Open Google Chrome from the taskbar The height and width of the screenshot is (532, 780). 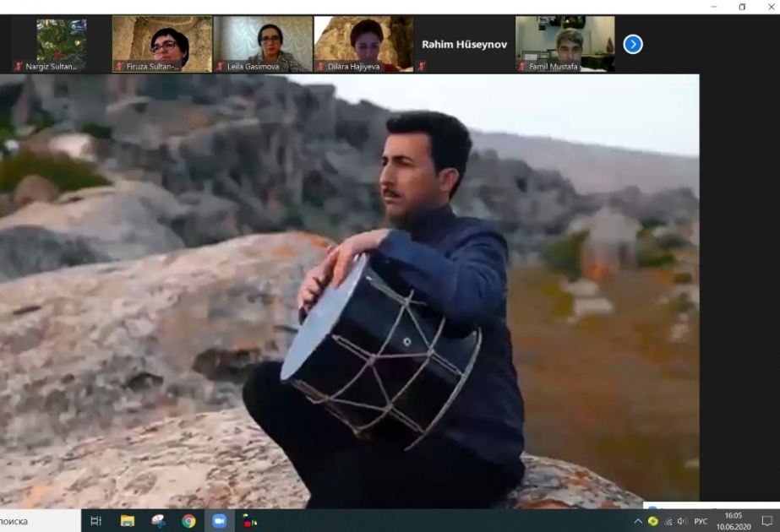(x=188, y=520)
